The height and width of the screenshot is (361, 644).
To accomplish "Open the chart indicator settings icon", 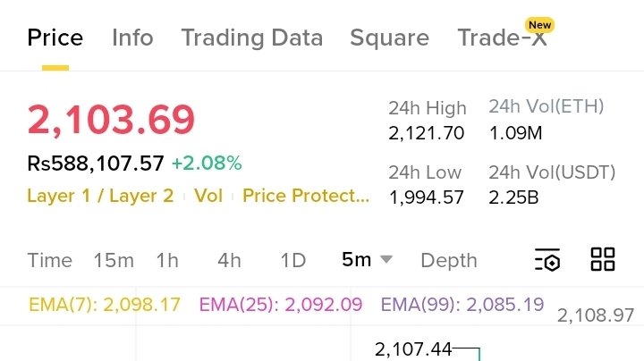I will (547, 260).
